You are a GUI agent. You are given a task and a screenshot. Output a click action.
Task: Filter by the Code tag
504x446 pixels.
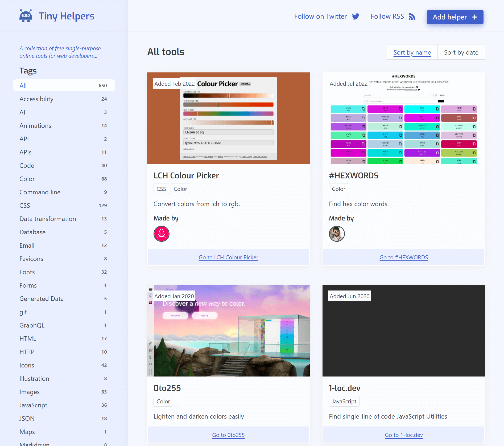pyautogui.click(x=64, y=165)
